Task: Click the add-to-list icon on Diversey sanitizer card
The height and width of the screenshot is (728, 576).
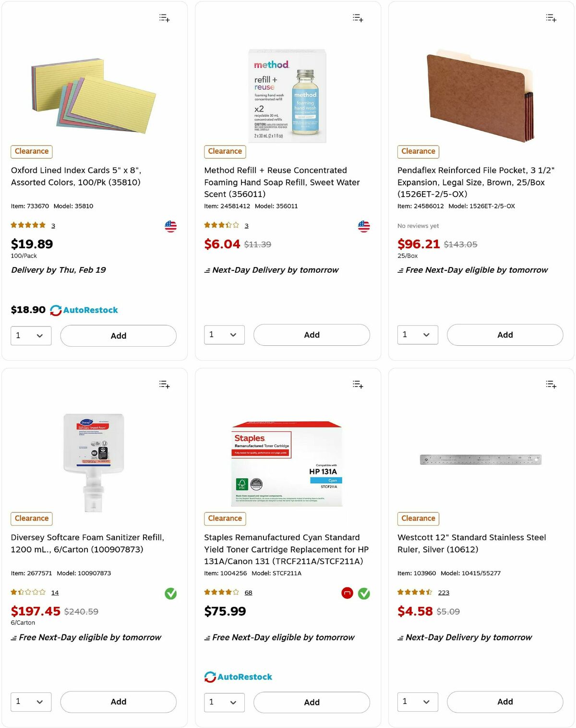Action: 164,384
